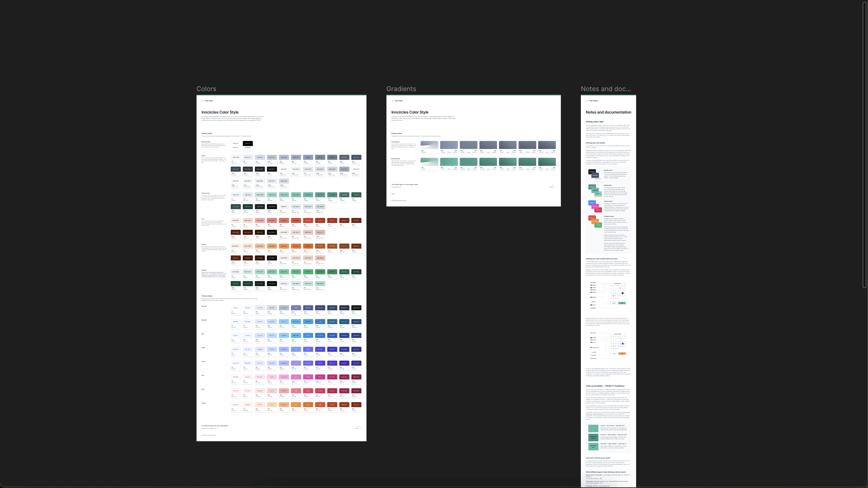Click the orange brand logo at Colors frame footer
The width and height of the screenshot is (868, 488).
pos(358,427)
